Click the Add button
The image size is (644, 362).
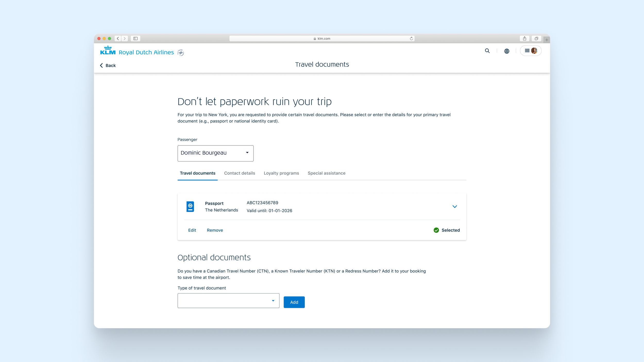[x=294, y=302]
